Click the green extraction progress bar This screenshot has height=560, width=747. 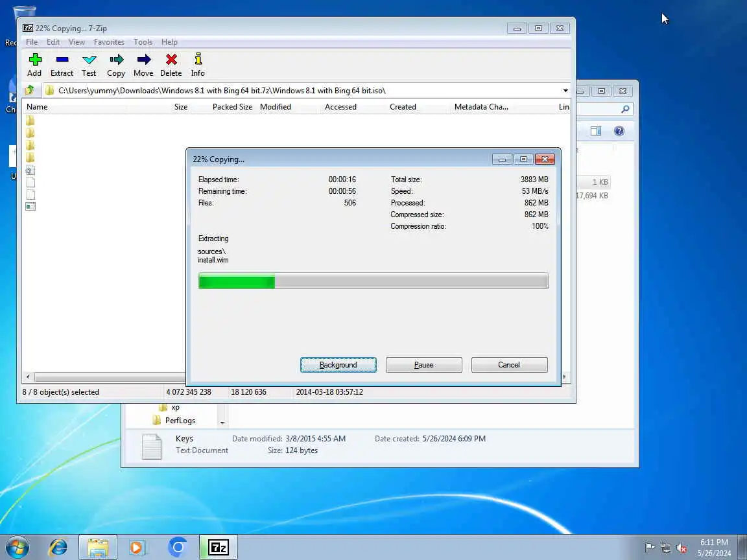(x=373, y=281)
